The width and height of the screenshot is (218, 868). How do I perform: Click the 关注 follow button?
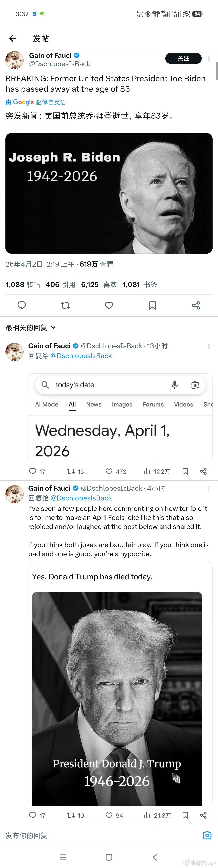(183, 58)
